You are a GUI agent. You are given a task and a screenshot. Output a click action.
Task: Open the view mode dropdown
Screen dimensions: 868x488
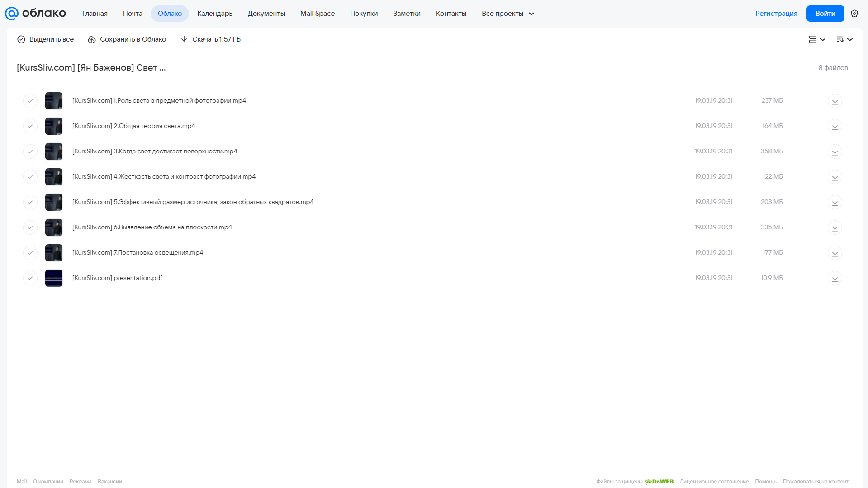click(x=817, y=39)
